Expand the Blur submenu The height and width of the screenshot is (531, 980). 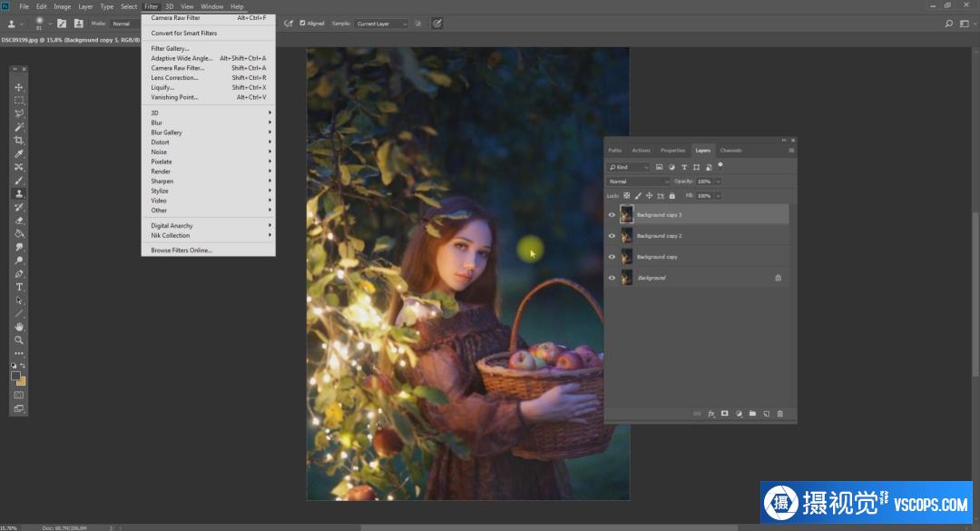(x=210, y=123)
